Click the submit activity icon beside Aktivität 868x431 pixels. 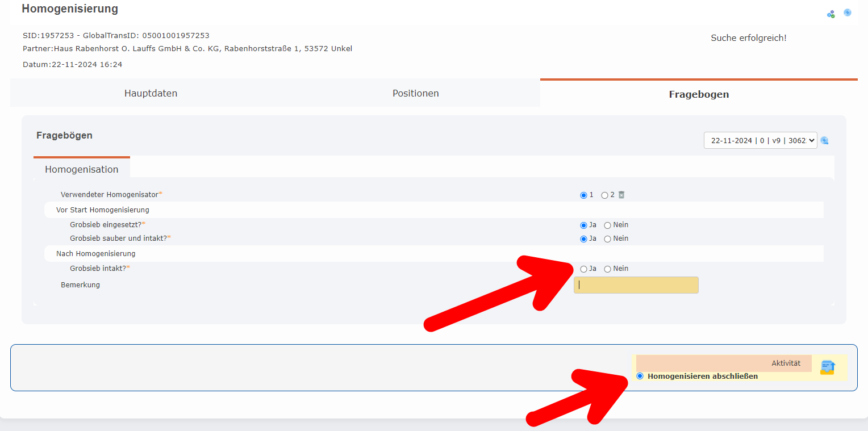click(x=827, y=367)
